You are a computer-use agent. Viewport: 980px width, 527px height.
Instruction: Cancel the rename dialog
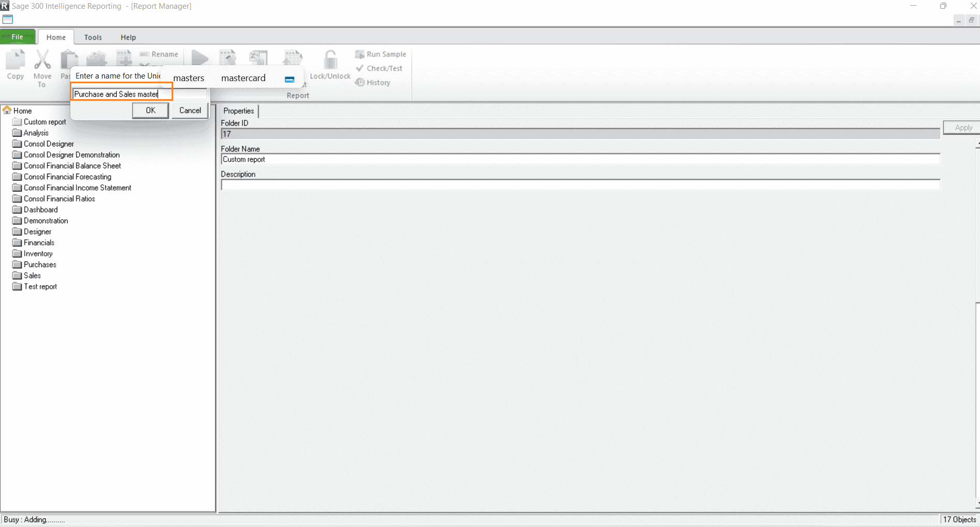pos(189,110)
